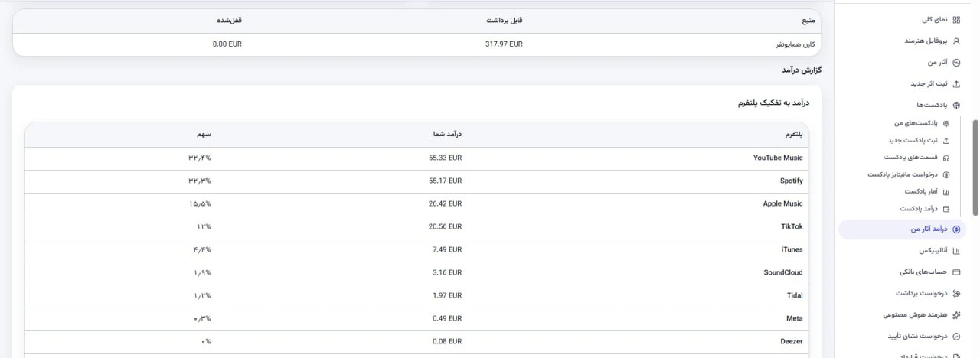Click the TikTok platform row label
Screen dimensions: 980x358
pos(792,226)
